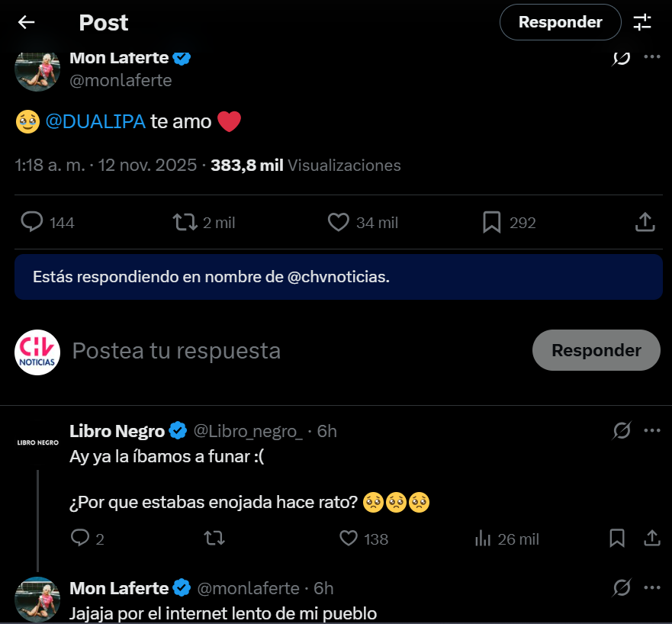The image size is (672, 624).
Task: Repost Mon Laferte's Dua Lipa post
Action: point(185,222)
